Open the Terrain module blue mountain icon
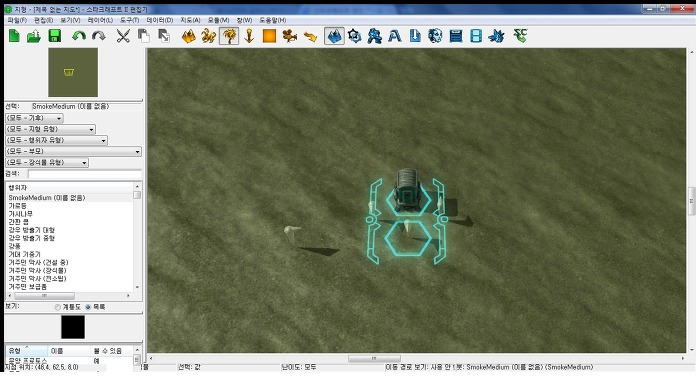Screen dimensions: 700x376 click(334, 36)
